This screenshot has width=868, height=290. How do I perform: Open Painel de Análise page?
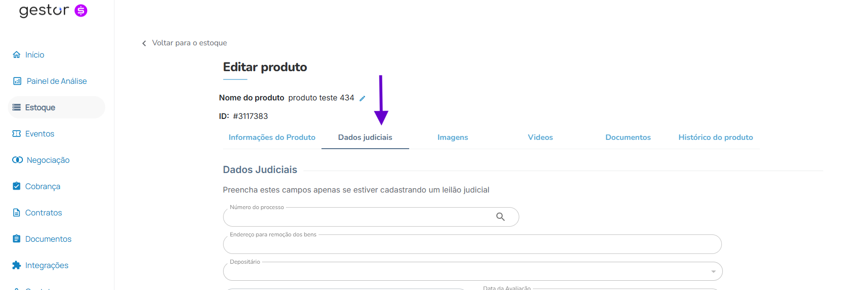57,81
